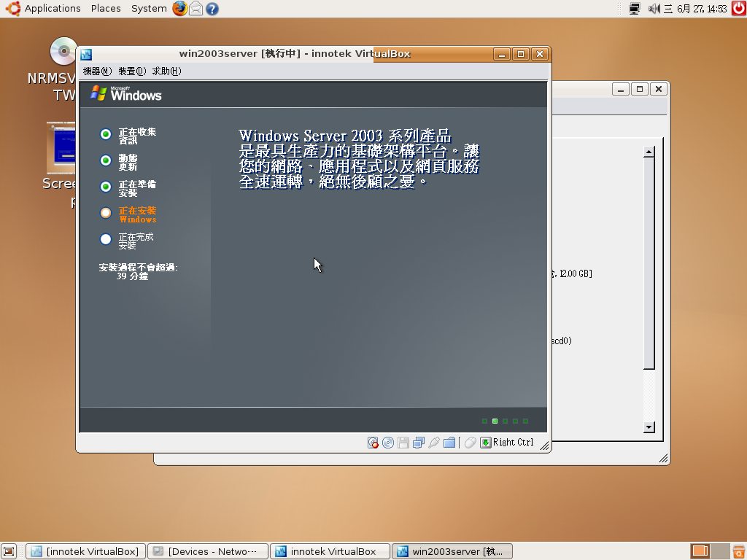Viewport: 747px width, 560px height.
Task: Switch to [Devices - Netwo… taskbar window
Action: pos(208,551)
